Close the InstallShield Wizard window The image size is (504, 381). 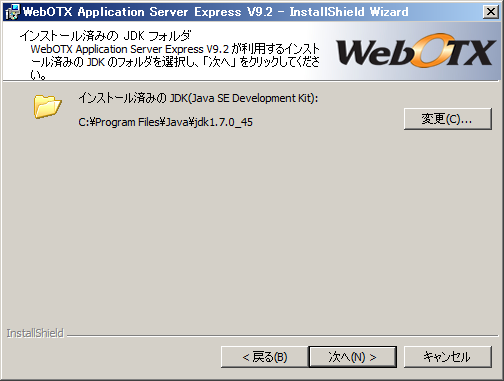(491, 12)
